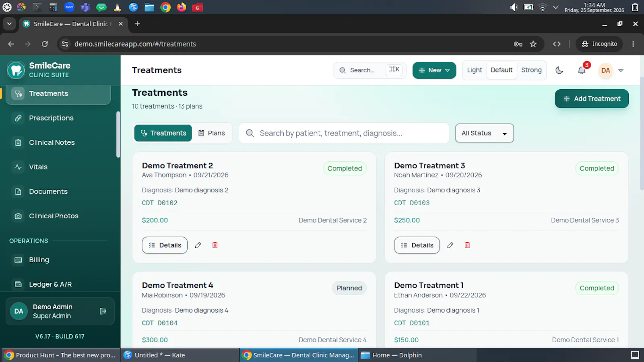Screen dimensions: 644x362
Task: Click the header Search box
Action: 370,70
